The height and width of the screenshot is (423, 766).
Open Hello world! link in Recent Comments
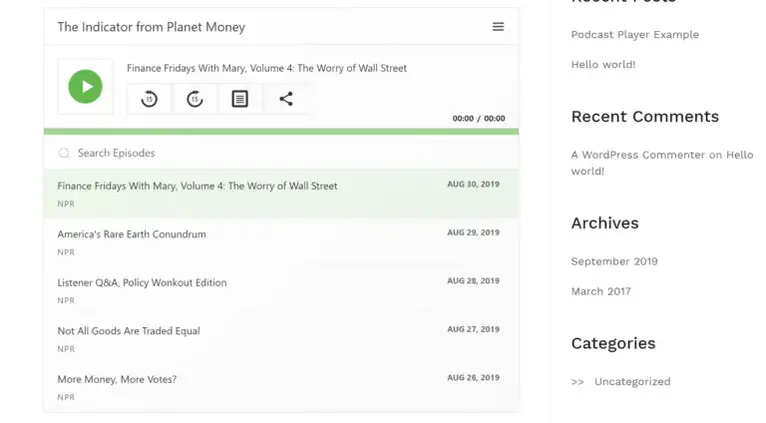[662, 163]
